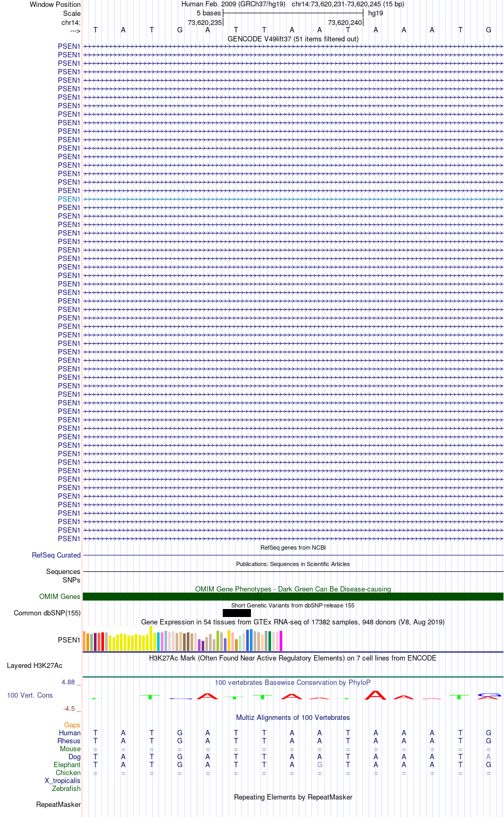
Task: Open the Layered H3K27Ac track label
Action: pyautogui.click(x=34, y=665)
